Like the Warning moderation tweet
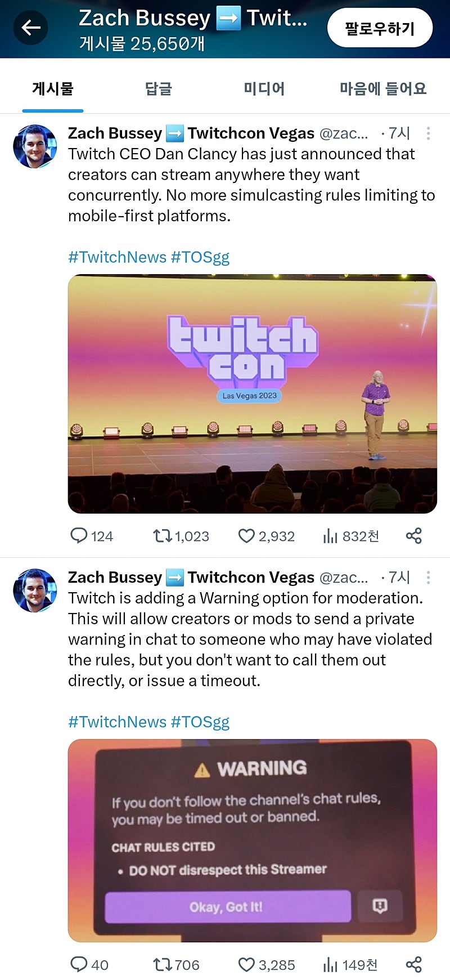 tap(246, 965)
